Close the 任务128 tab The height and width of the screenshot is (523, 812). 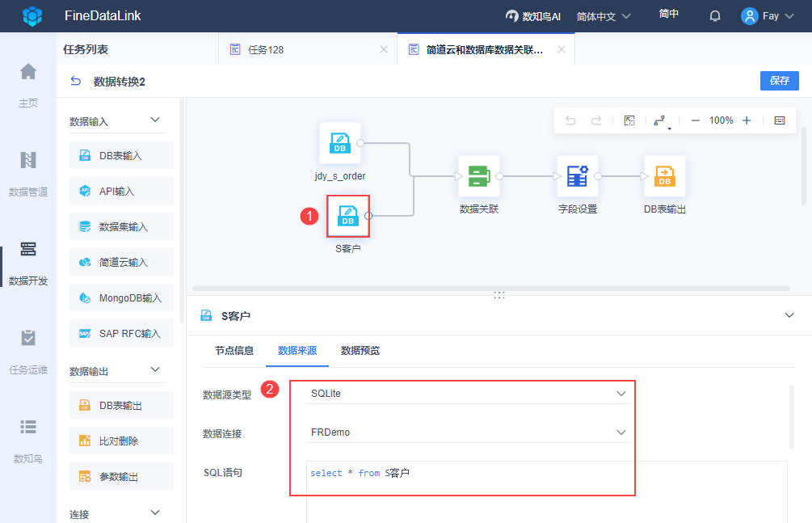(x=384, y=49)
